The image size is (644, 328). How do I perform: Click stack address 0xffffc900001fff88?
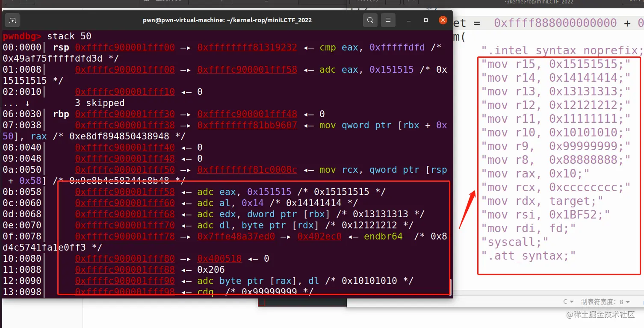click(125, 269)
